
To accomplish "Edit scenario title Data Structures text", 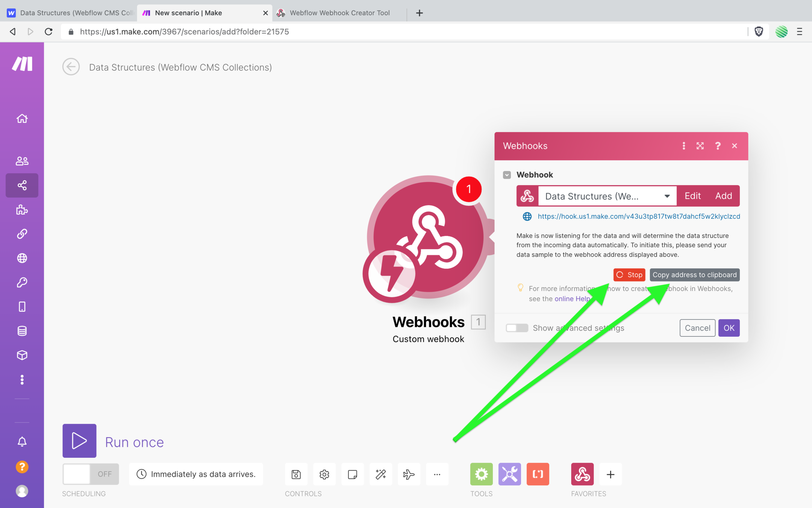I will click(180, 67).
